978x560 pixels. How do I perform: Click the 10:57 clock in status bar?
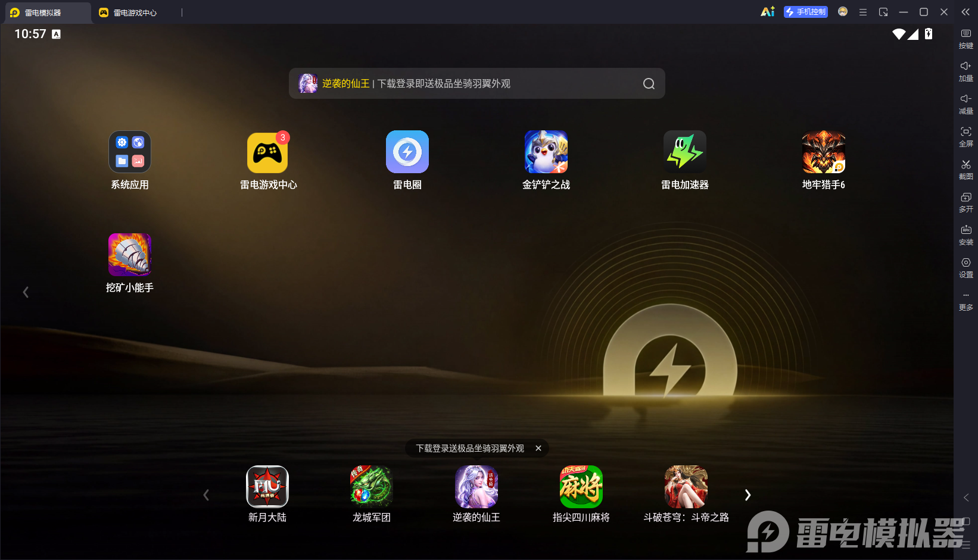pyautogui.click(x=30, y=34)
